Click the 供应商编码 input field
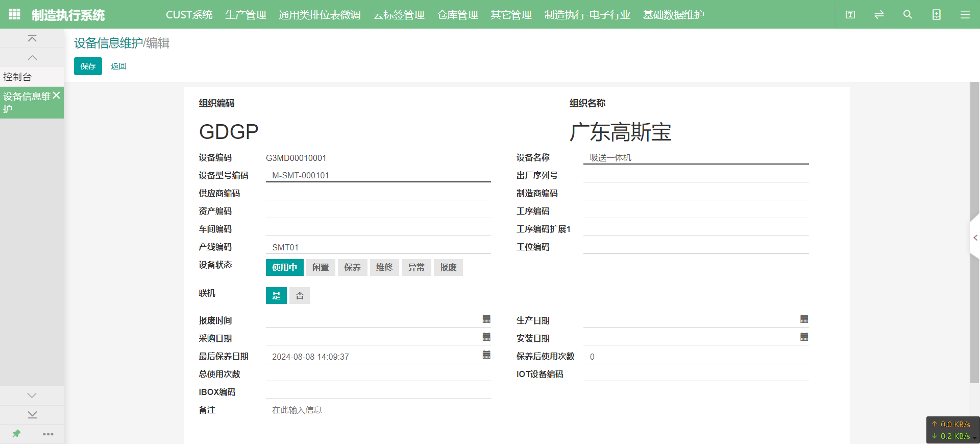The width and height of the screenshot is (980, 444). click(378, 193)
